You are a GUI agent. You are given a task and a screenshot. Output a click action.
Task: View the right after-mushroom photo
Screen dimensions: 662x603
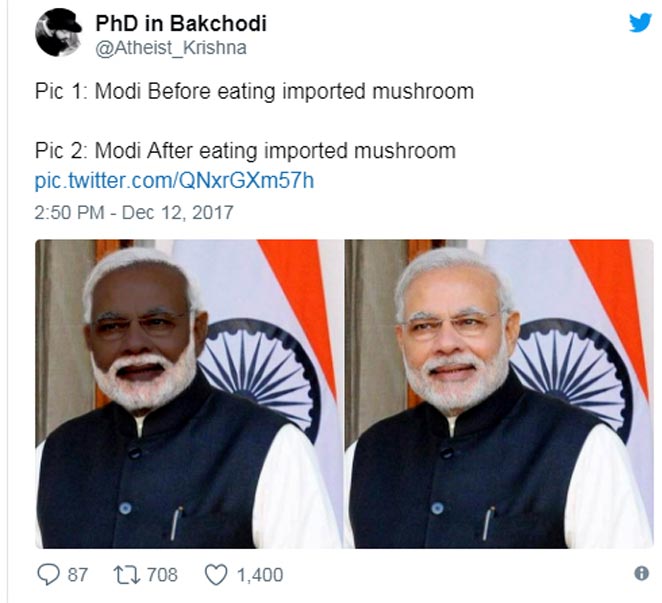click(499, 394)
